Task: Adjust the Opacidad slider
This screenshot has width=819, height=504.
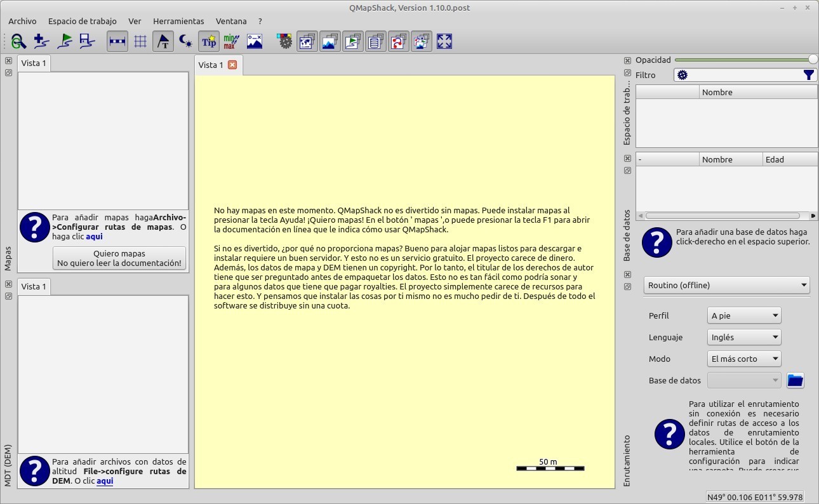Action: [x=746, y=60]
